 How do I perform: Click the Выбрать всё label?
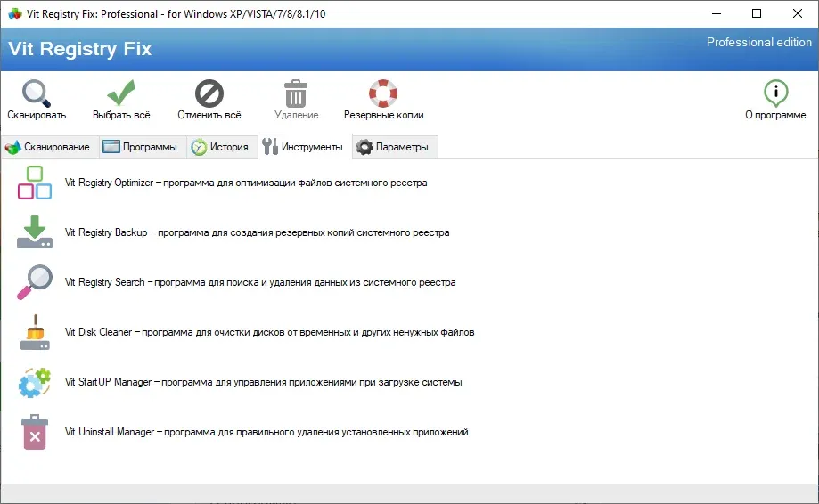tap(121, 115)
